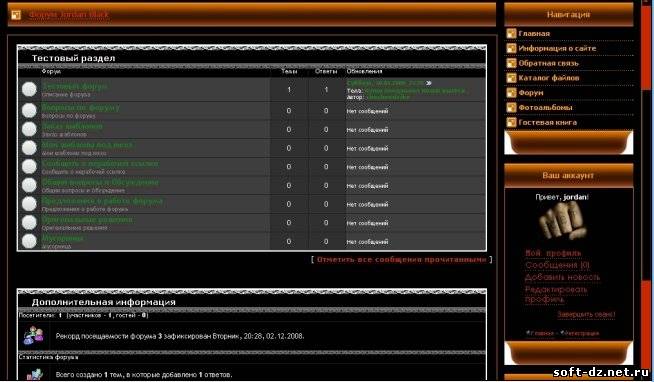Open Предложения о работе форума link
This screenshot has height=382, width=654.
102,201
